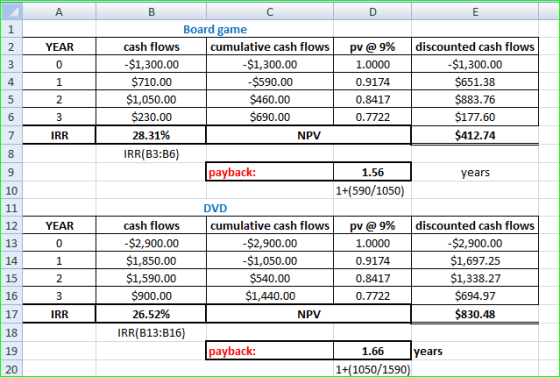560x377 pixels.
Task: Select column A header
Action: (x=59, y=11)
